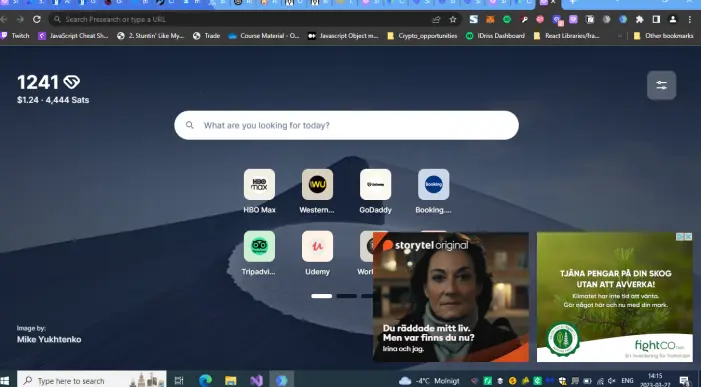This screenshot has width=701, height=387.
Task: Expand the Other bookmarks folder
Action: coord(663,36)
